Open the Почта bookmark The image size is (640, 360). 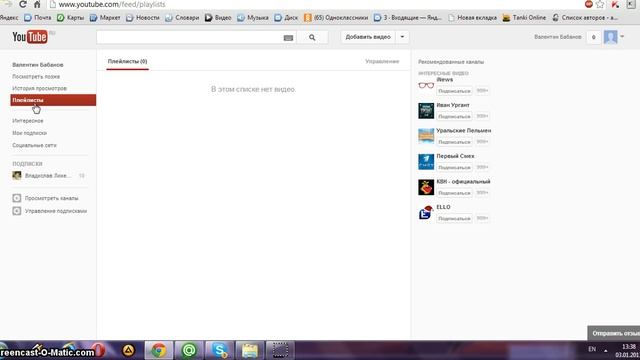[38, 18]
